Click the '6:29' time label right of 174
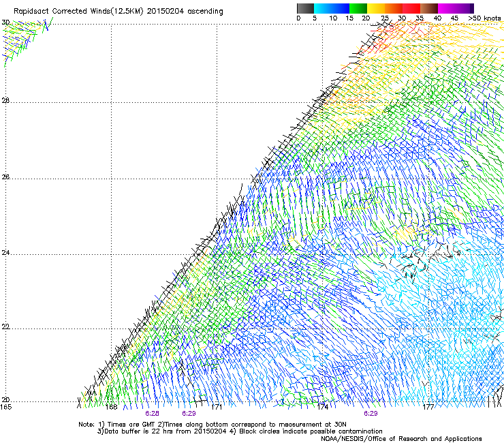The width and height of the screenshot is (504, 443). (x=371, y=414)
